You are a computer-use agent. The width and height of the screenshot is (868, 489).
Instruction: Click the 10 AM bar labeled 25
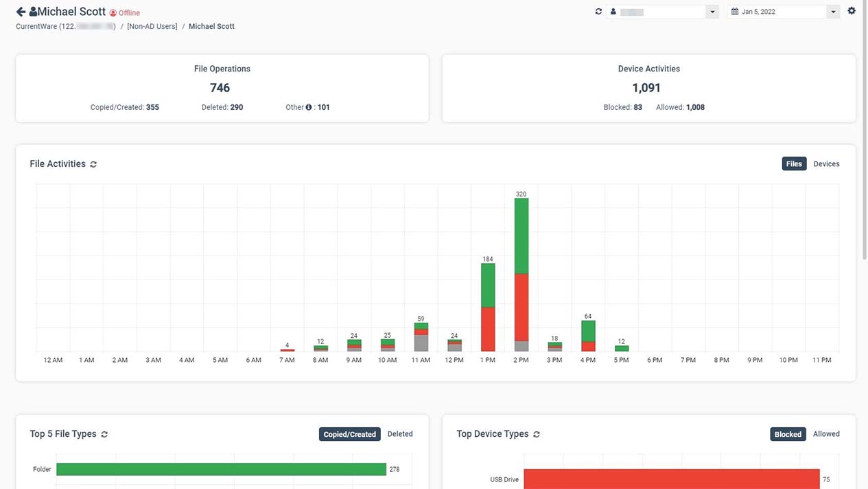[388, 345]
